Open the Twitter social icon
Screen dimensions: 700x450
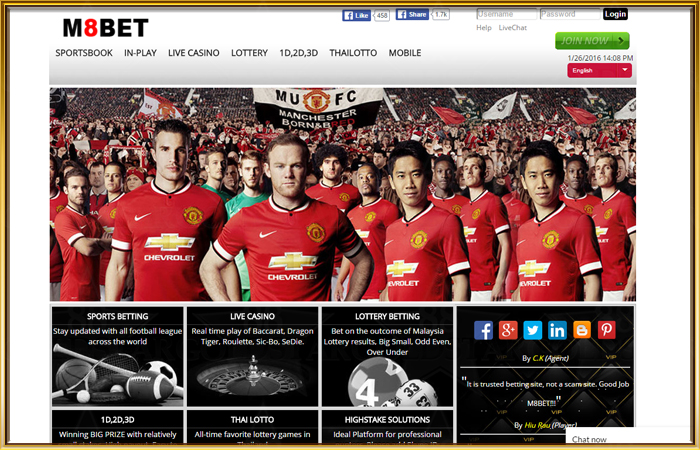533,330
